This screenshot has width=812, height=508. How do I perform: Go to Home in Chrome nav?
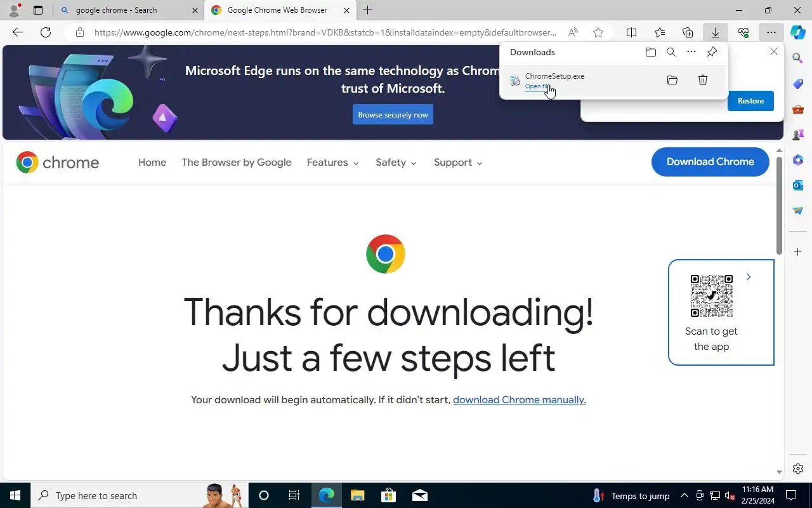coord(152,163)
